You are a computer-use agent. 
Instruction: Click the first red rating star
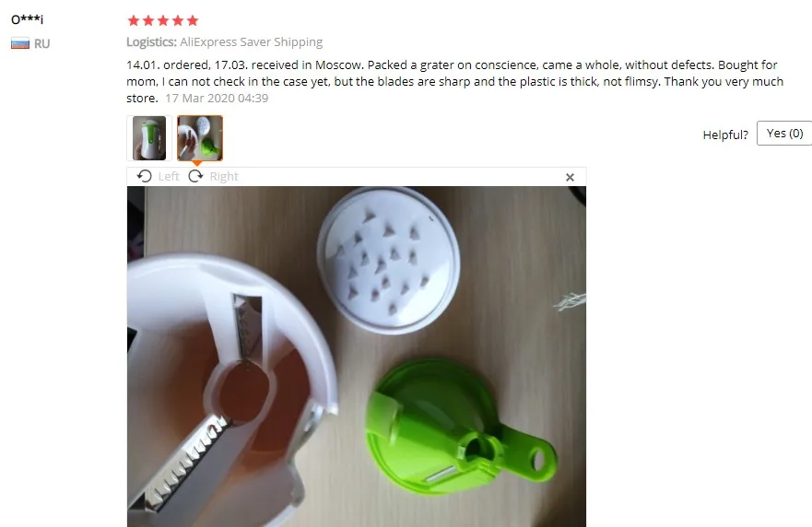pyautogui.click(x=134, y=20)
